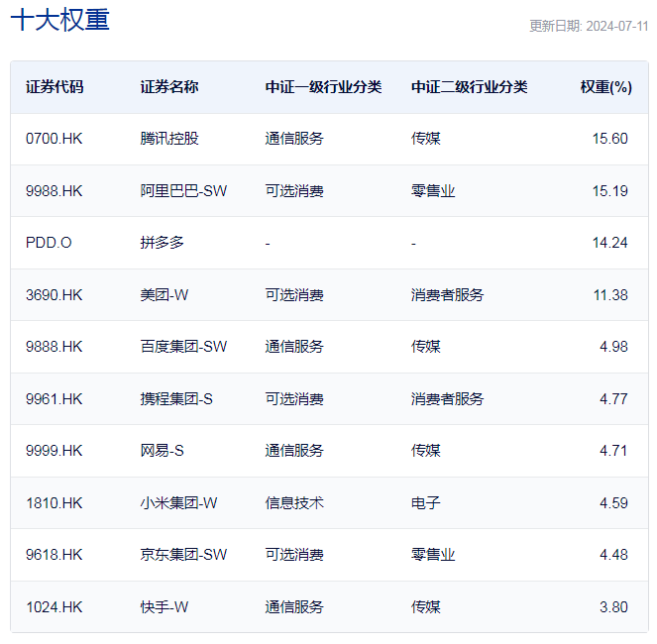Click the 小米集团-W name cell
The width and height of the screenshot is (657, 644).
(179, 502)
